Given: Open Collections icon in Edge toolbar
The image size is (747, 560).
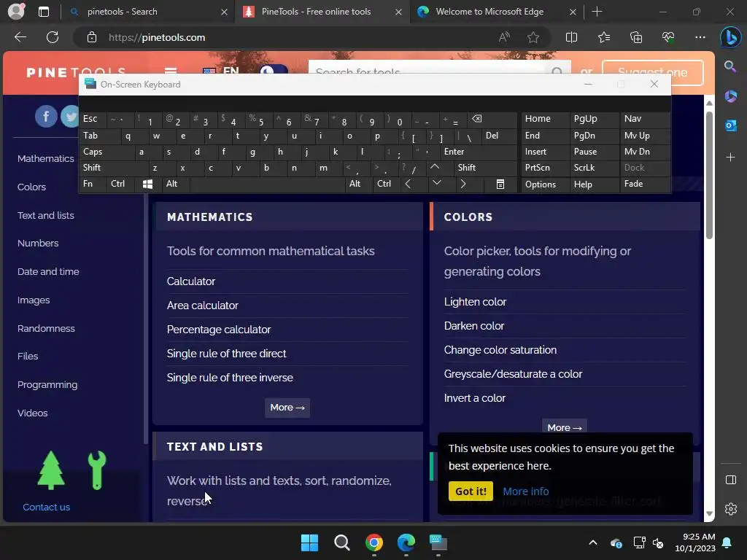Looking at the screenshot, I should (x=636, y=37).
